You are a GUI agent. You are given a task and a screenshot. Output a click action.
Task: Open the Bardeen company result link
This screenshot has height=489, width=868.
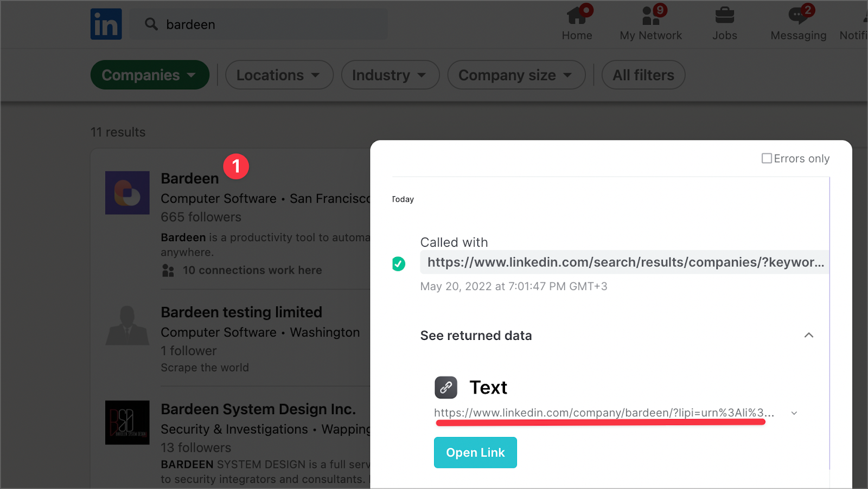190,178
